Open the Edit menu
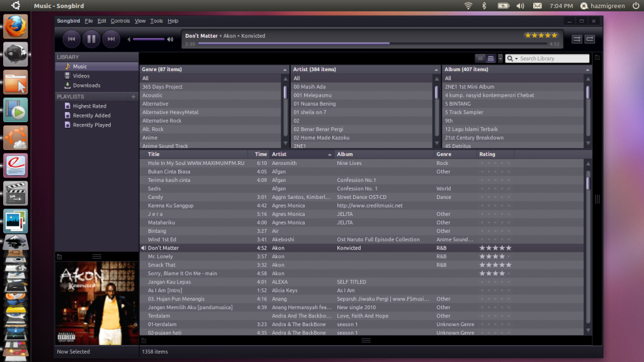644x362 pixels. pyautogui.click(x=102, y=21)
